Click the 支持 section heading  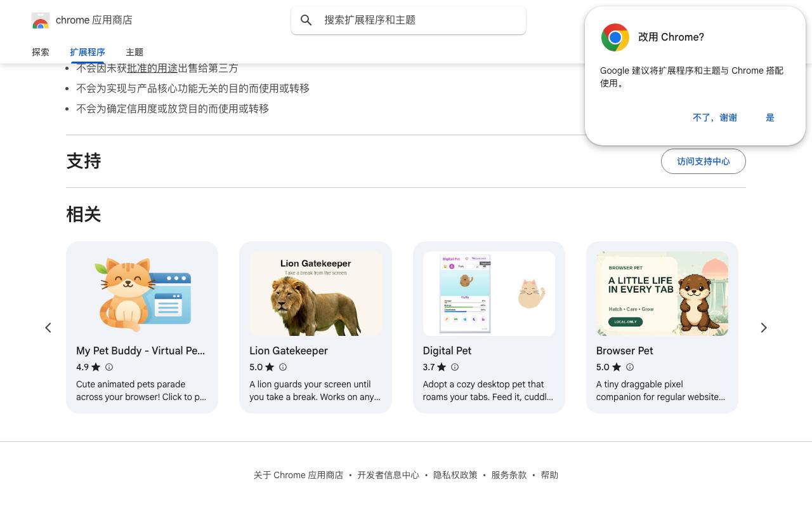(x=84, y=161)
